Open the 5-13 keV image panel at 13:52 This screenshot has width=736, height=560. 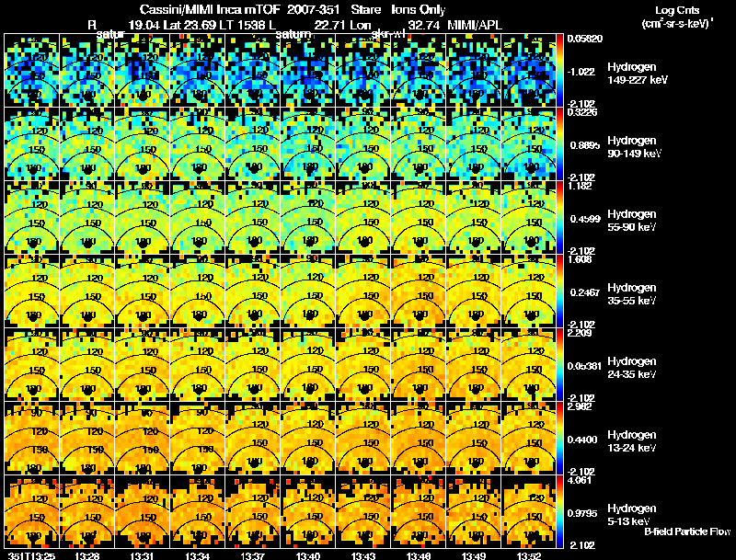[x=528, y=511]
